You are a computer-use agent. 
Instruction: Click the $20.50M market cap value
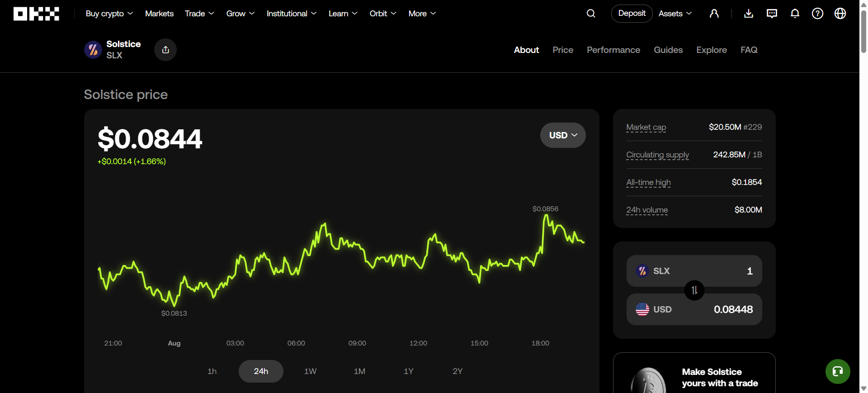pos(725,127)
